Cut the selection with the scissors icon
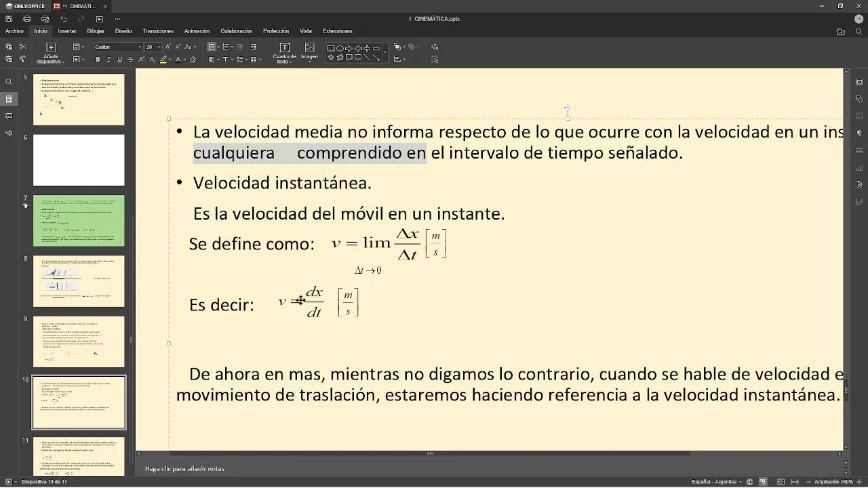The height and width of the screenshot is (488, 868). pos(22,47)
